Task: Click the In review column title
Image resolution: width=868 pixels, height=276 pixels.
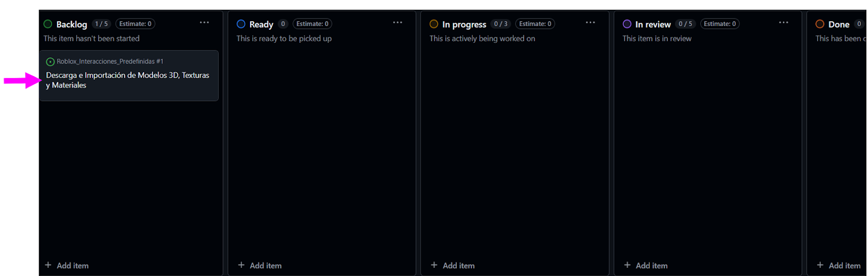Action: click(653, 24)
